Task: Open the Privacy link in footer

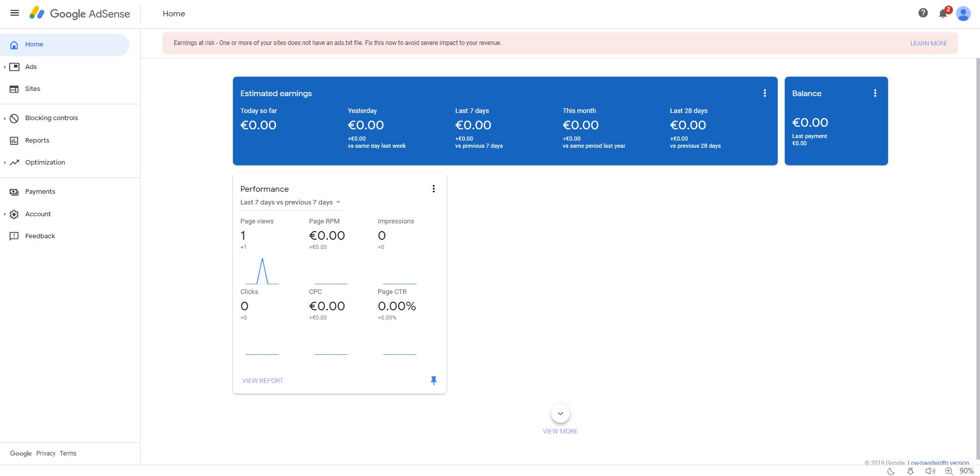Action: [x=45, y=454]
